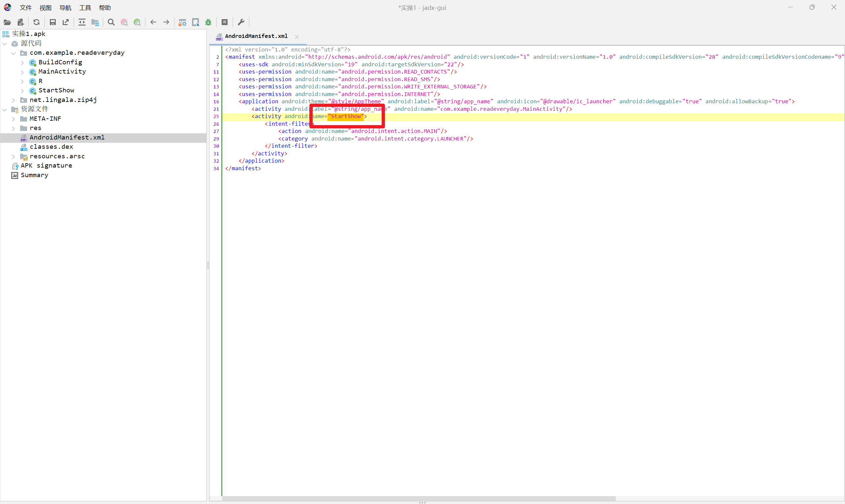Collapse the 源代码 tree node
Screen dimensions: 845x504
5,44
